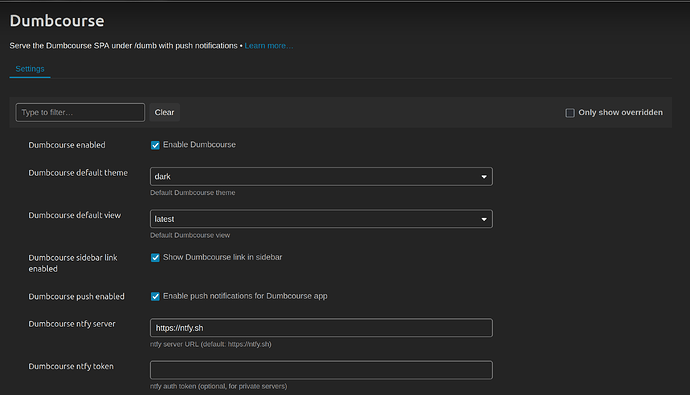Click 'Default Dumbcourse theme' help text
This screenshot has width=690, height=395.
192,193
